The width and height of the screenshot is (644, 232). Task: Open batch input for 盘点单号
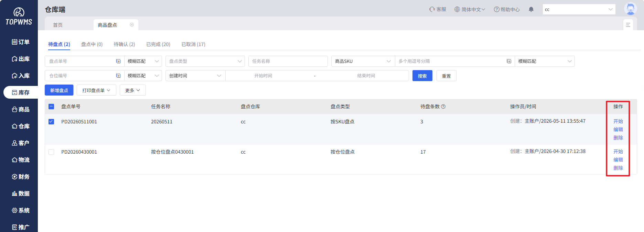[x=118, y=61]
